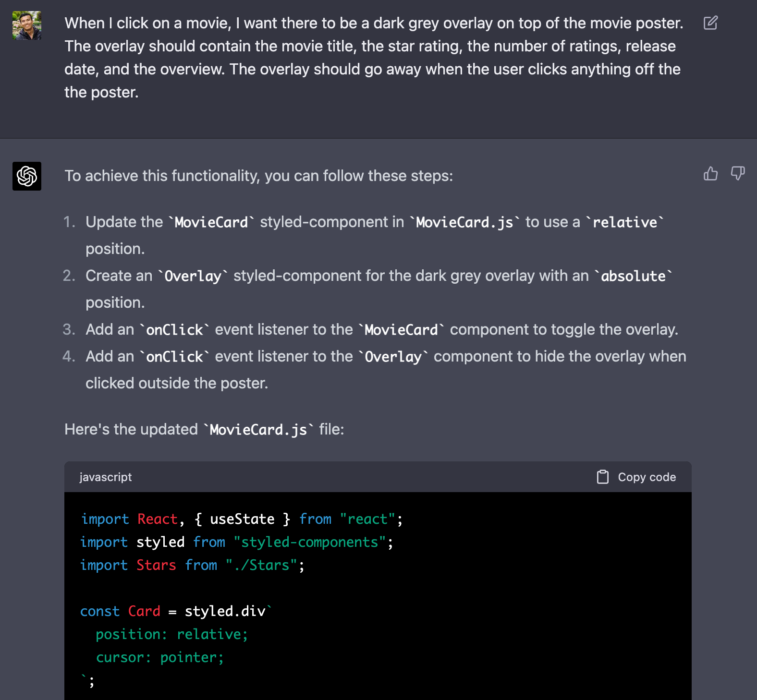Image resolution: width=757 pixels, height=700 pixels.
Task: Click the thumbs up icon
Action: click(x=710, y=173)
